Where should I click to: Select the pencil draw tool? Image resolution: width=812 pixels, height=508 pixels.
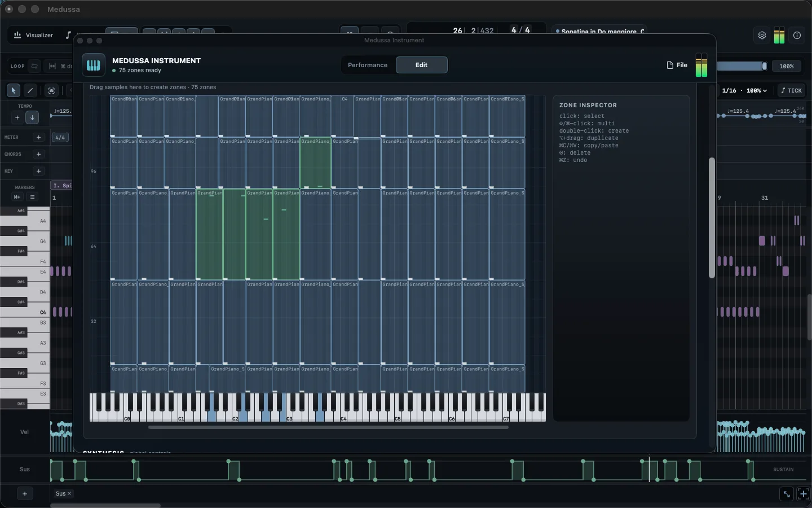coord(30,90)
